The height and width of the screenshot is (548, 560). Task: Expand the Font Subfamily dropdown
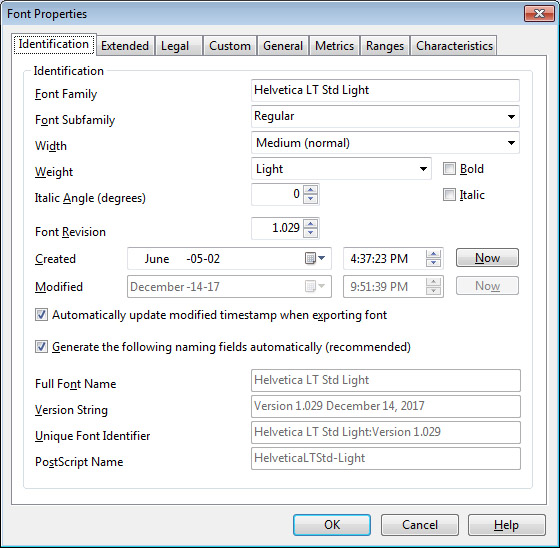(511, 117)
